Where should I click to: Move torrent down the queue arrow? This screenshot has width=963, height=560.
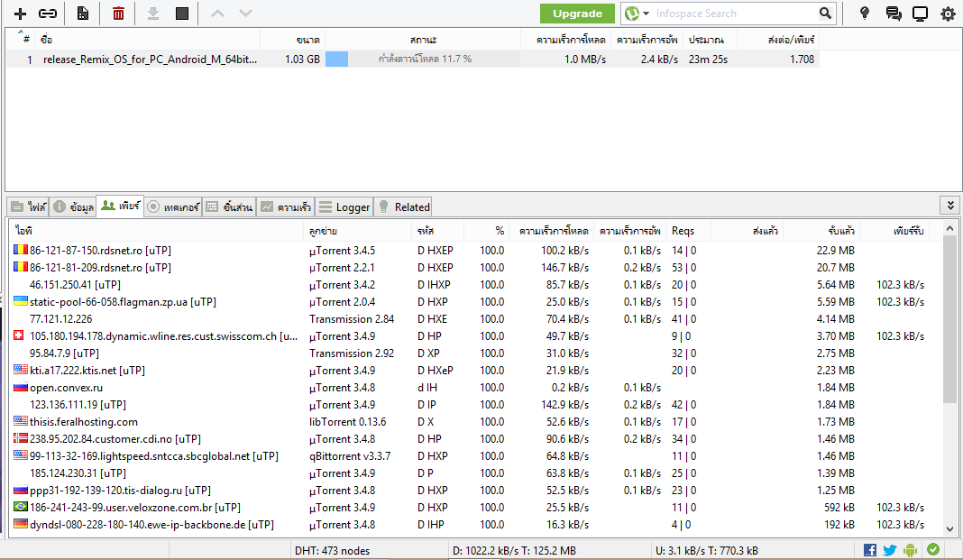coord(245,13)
